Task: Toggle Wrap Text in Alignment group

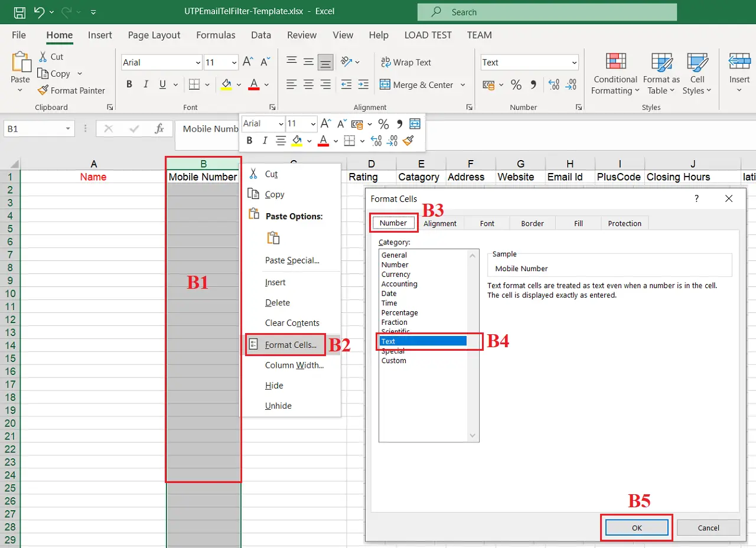Action: click(x=406, y=62)
